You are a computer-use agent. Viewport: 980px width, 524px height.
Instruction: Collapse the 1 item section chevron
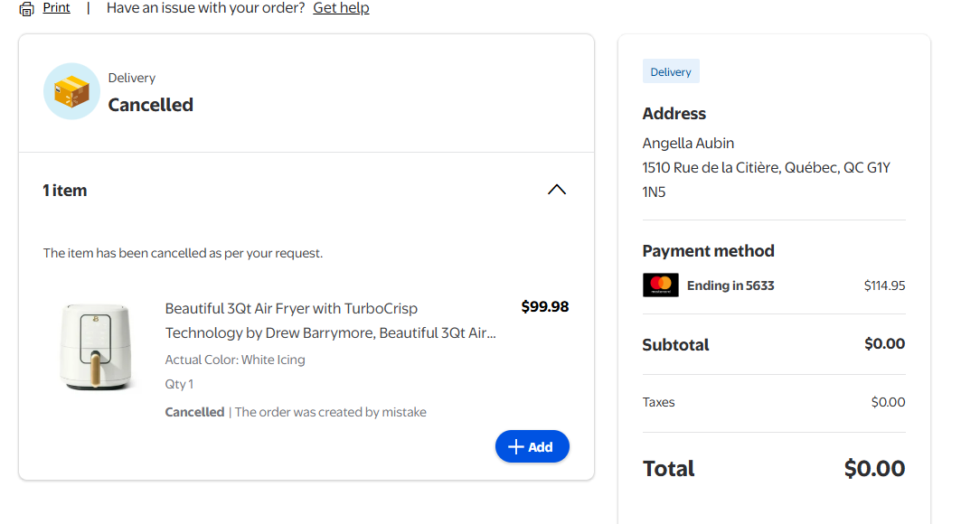557,190
